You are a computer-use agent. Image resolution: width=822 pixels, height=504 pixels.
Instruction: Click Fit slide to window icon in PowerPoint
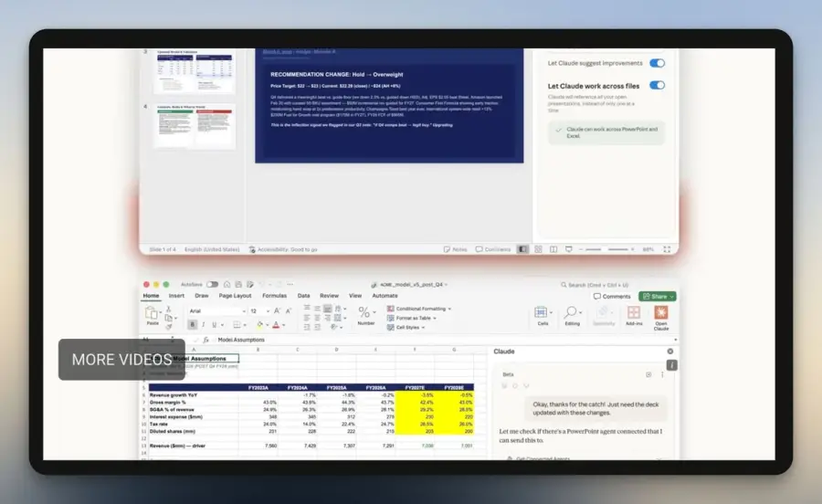click(667, 249)
